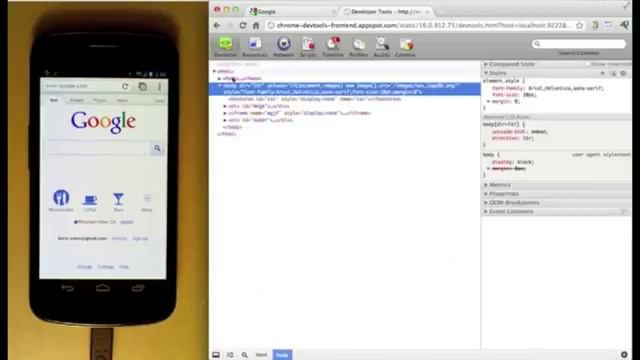
Task: Tap the Web tab on phone
Action: [x=54, y=100]
